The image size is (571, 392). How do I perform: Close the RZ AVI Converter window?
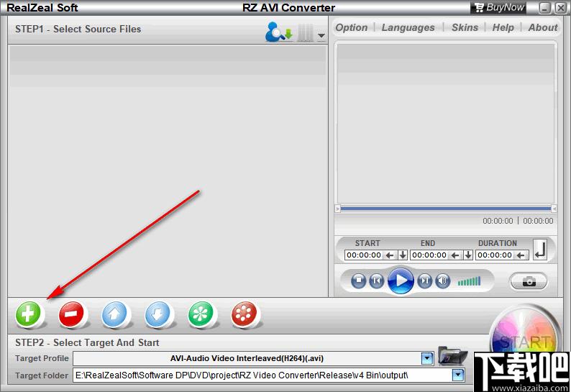(x=560, y=8)
